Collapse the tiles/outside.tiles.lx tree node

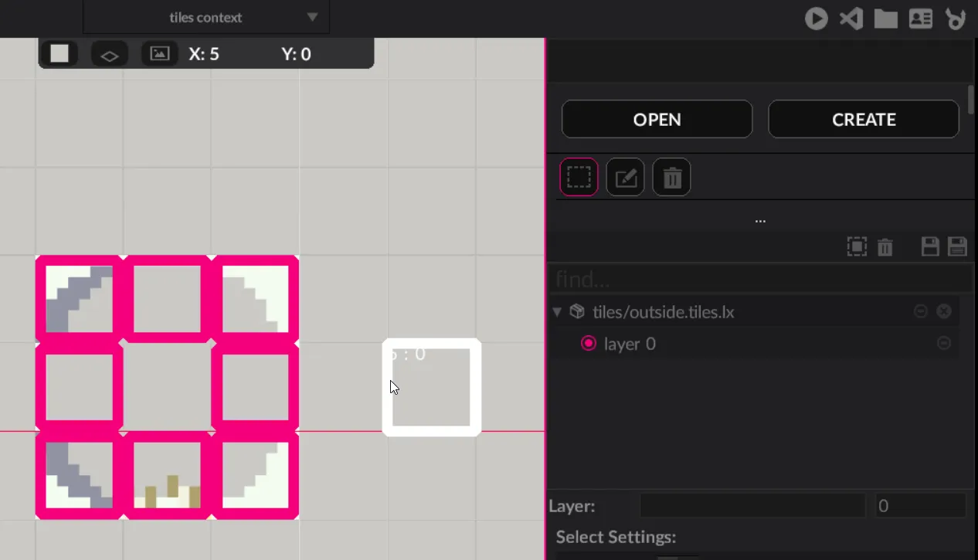557,312
